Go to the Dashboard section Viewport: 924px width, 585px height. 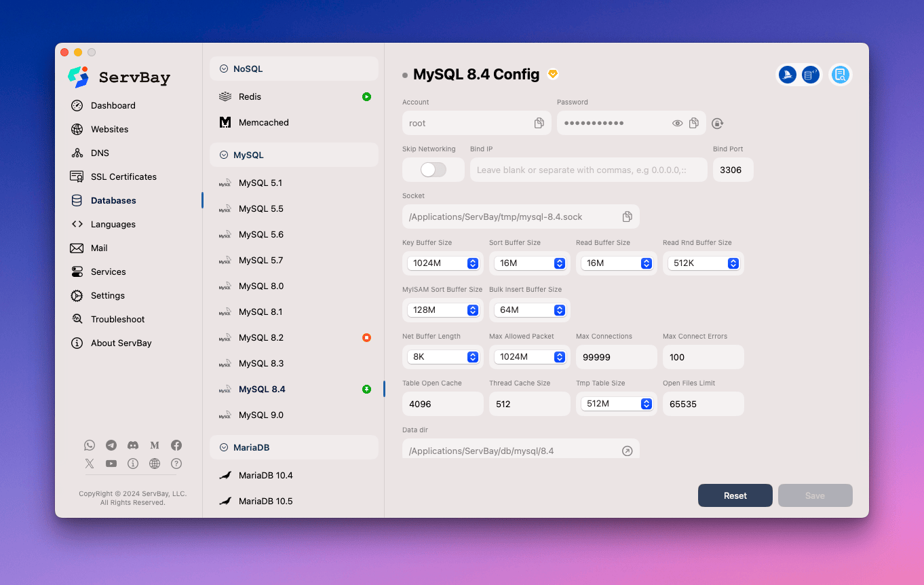[113, 105]
